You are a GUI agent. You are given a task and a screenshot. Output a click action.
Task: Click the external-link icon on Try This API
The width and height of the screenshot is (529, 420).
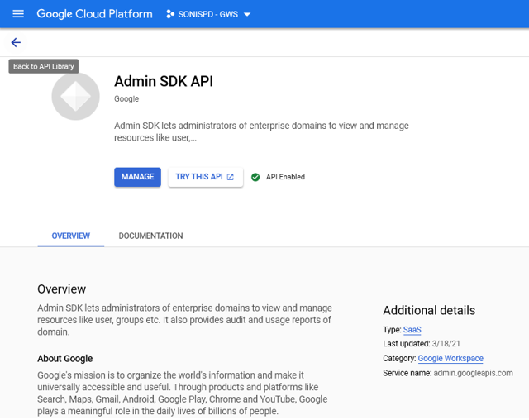(231, 177)
